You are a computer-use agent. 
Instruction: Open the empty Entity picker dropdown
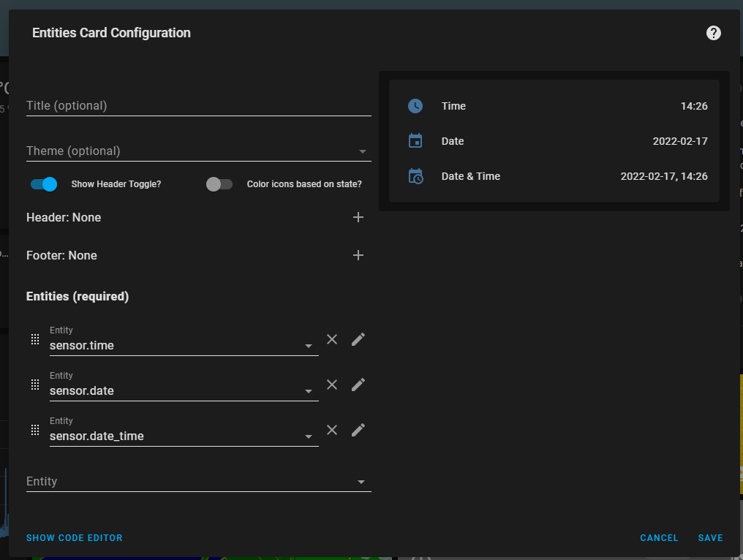(x=361, y=482)
